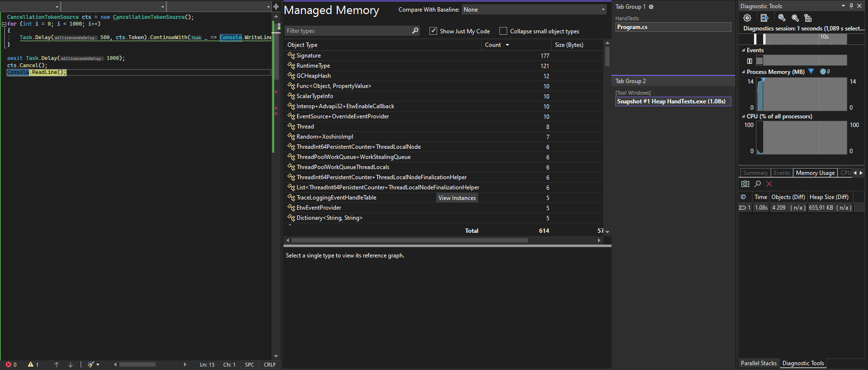
Task: Collapse the Events section
Action: 743,50
